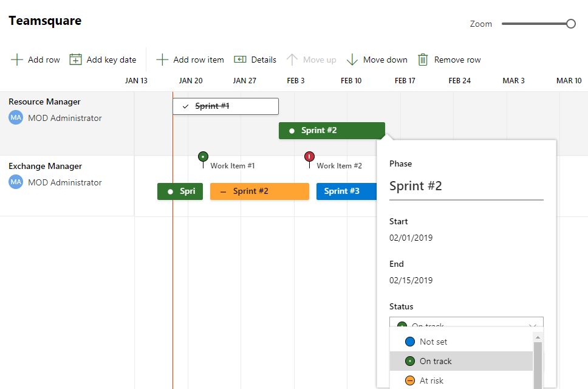Image resolution: width=588 pixels, height=389 pixels.
Task: Open the Details panel icon
Action: (x=240, y=60)
